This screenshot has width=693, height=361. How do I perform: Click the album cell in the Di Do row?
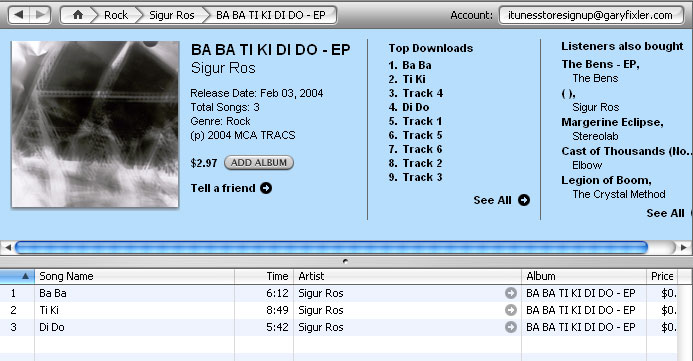pyautogui.click(x=583, y=327)
